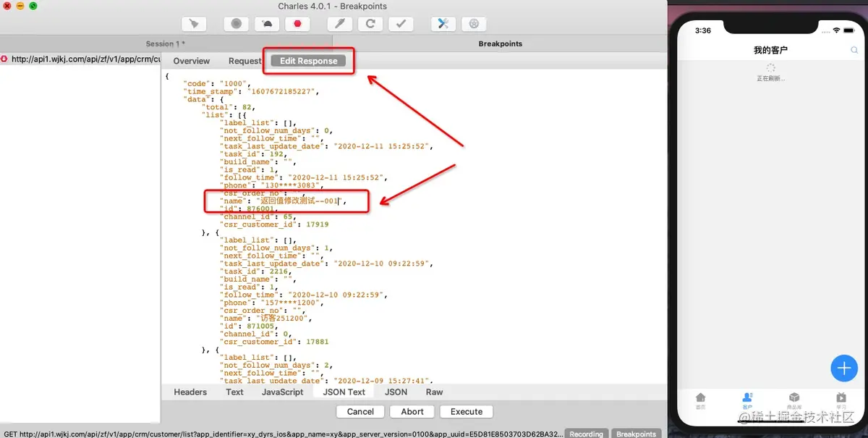Tap the search magnifier in simulator app
868x438 pixels.
coord(854,51)
